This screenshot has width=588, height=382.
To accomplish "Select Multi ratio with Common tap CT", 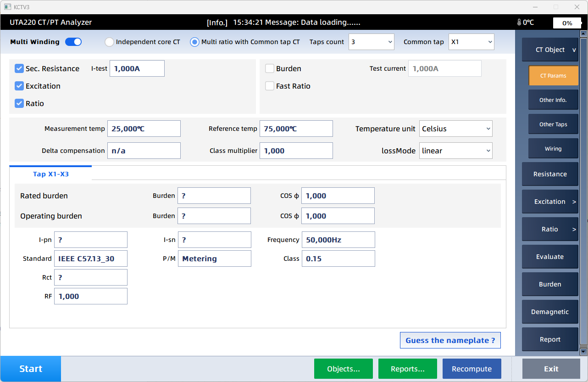I will click(x=194, y=42).
